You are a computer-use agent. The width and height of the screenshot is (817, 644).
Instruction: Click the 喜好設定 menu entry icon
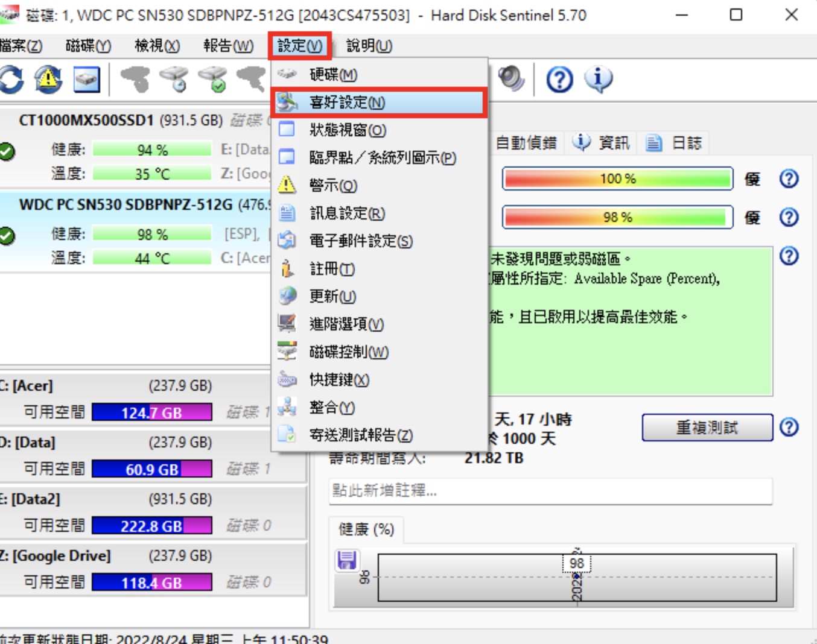tap(287, 103)
